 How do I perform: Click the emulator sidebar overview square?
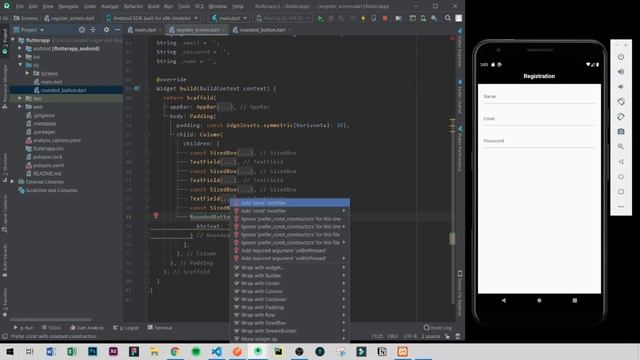point(621,192)
